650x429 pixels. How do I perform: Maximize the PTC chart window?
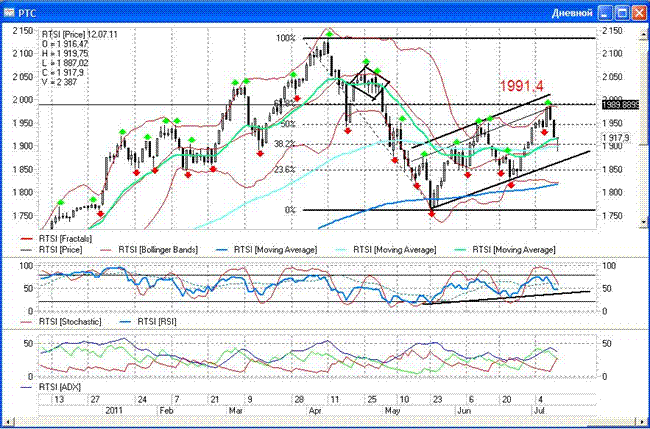pyautogui.click(x=622, y=13)
